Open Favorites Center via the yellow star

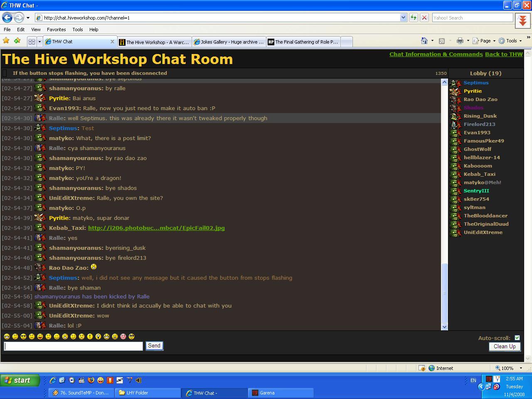point(6,41)
